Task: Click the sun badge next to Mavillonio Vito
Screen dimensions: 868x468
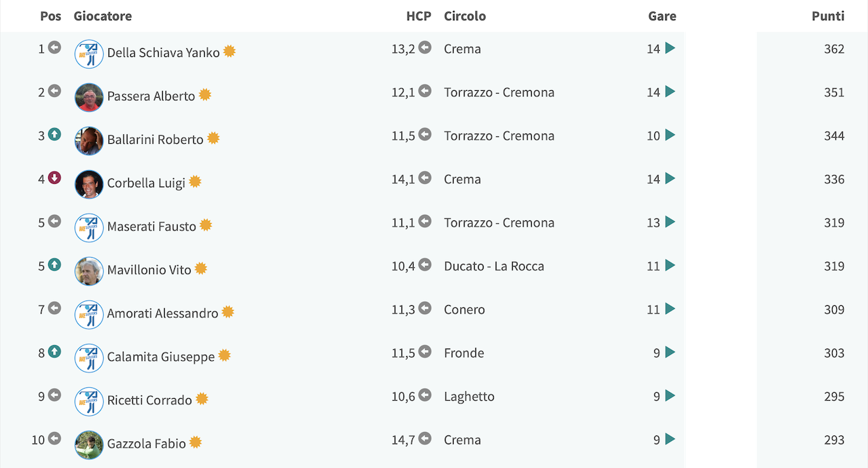Action: 201,269
